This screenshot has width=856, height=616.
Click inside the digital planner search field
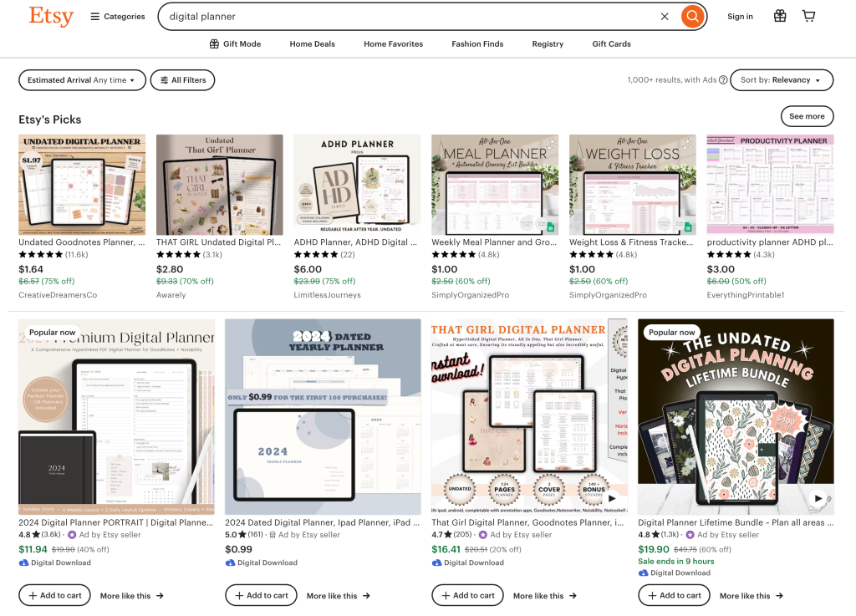pyautogui.click(x=401, y=17)
